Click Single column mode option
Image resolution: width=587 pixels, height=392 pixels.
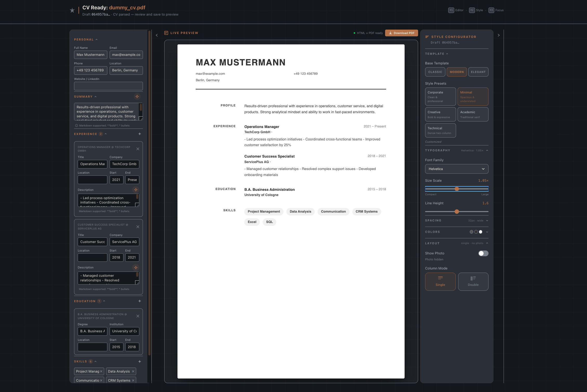440,282
